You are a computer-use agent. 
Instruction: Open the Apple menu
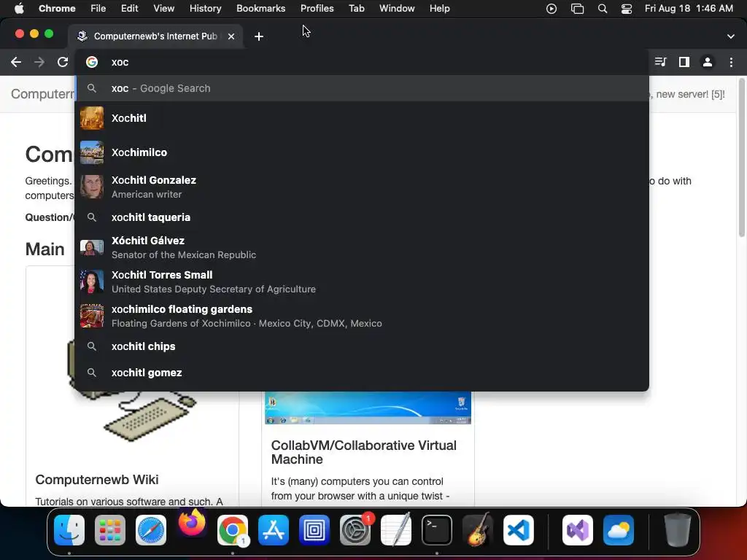pos(19,9)
